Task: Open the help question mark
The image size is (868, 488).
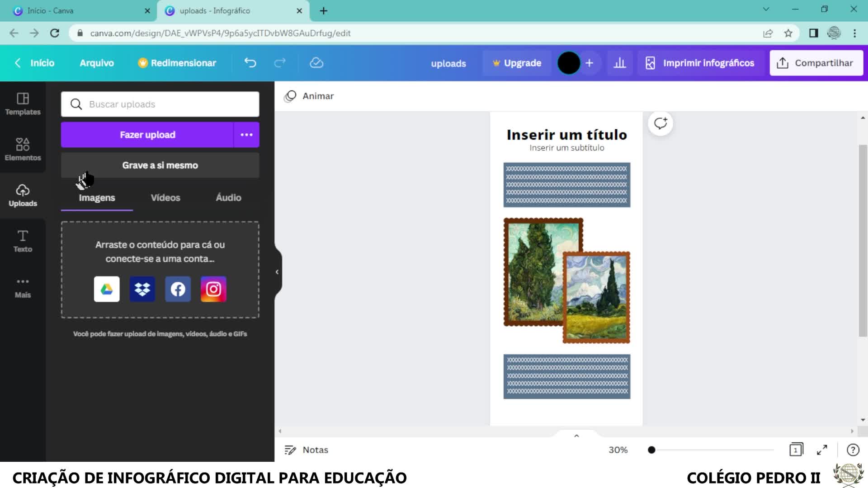Action: pos(853,450)
